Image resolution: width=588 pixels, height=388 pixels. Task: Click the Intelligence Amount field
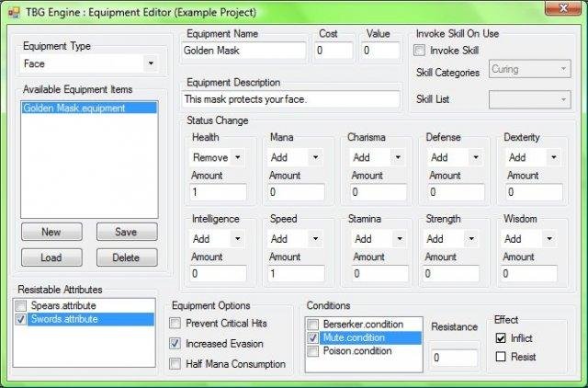pyautogui.click(x=219, y=274)
